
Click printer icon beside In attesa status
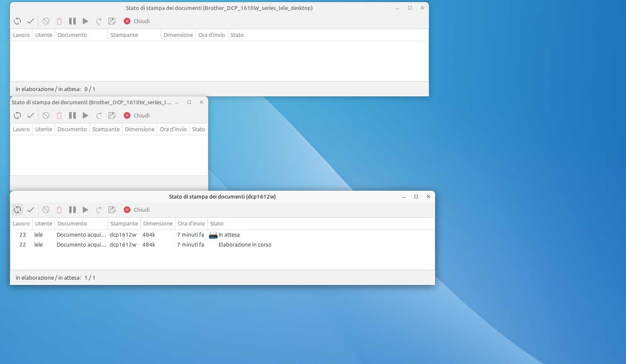click(213, 235)
